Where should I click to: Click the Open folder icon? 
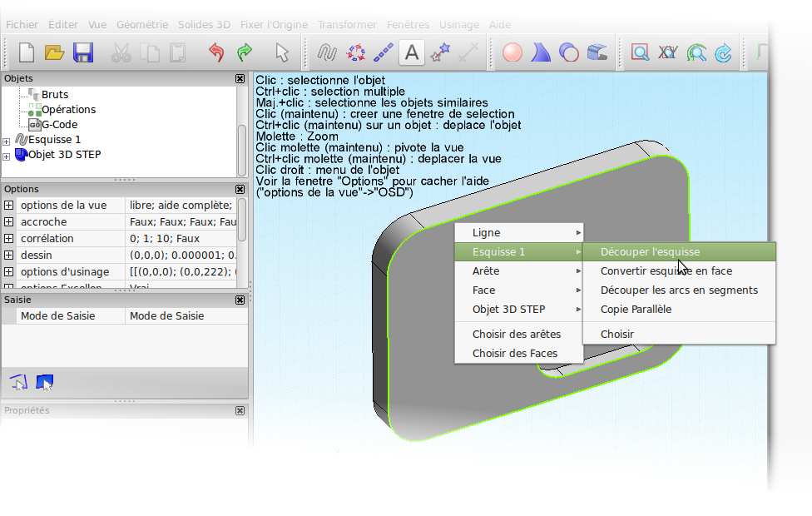(x=54, y=53)
